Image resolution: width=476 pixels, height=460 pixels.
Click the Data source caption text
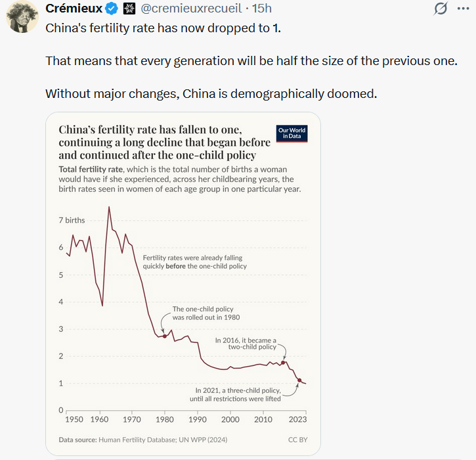tap(143, 439)
